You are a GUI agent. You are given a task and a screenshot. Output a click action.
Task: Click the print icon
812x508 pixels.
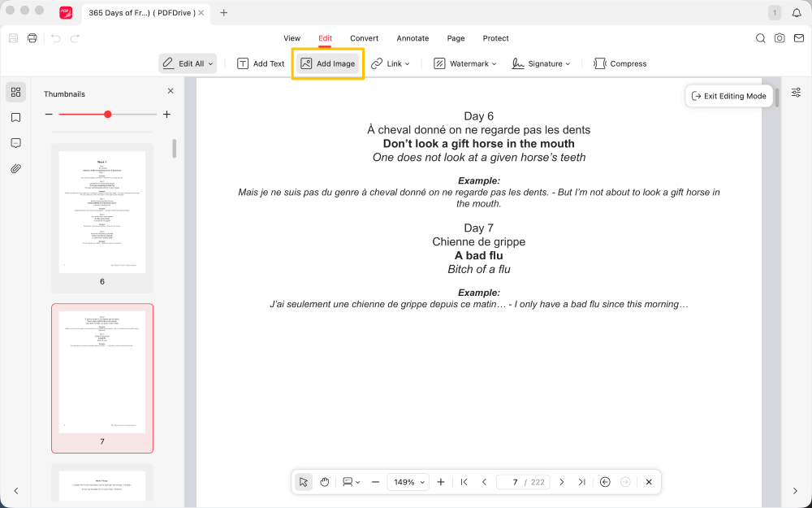pos(32,38)
